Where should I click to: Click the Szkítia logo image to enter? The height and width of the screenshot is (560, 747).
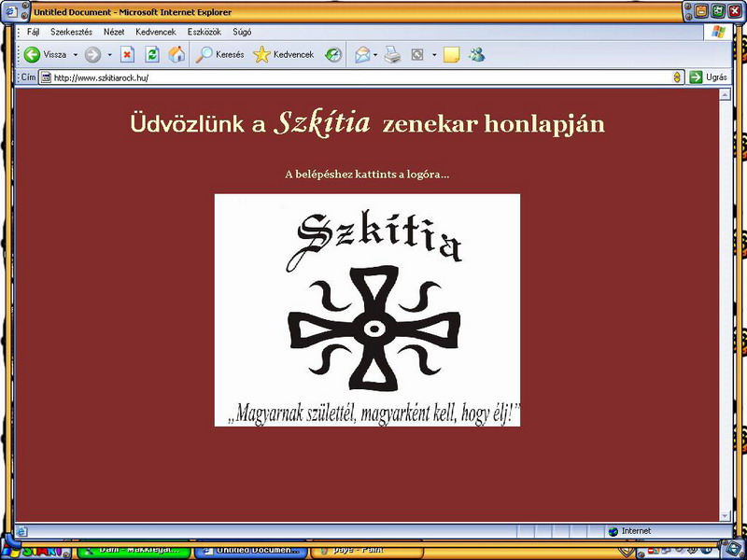click(367, 310)
